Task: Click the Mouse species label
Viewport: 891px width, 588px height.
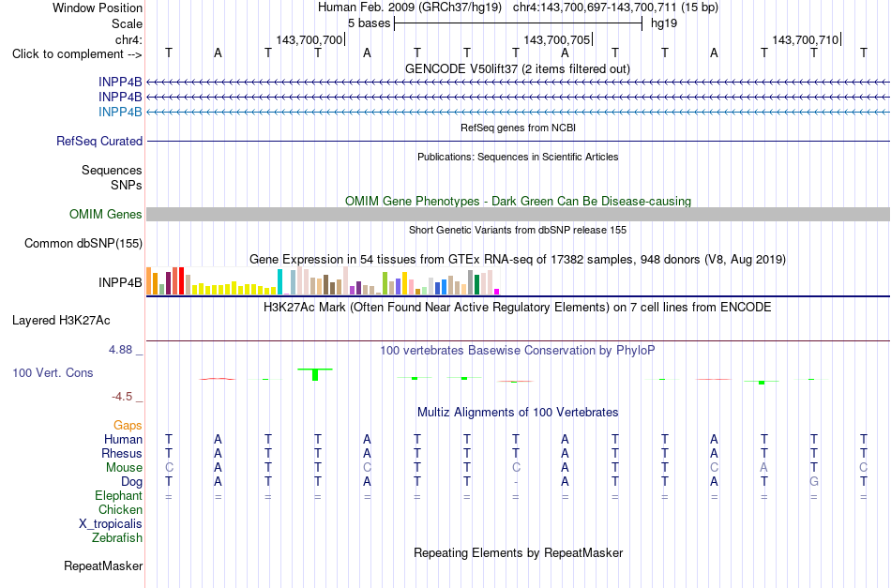Action: pos(124,468)
